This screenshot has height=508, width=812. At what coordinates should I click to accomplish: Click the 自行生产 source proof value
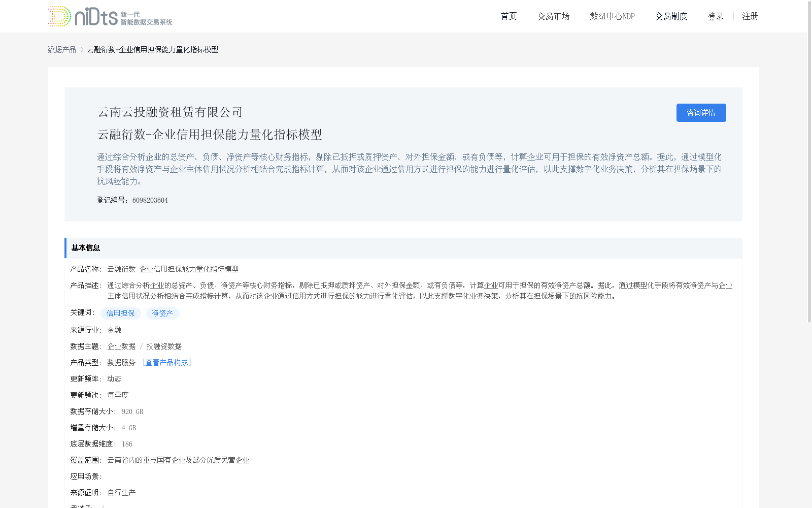[x=121, y=493]
